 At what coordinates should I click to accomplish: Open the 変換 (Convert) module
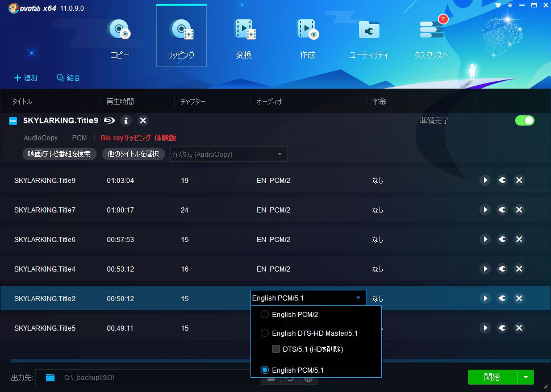244,39
